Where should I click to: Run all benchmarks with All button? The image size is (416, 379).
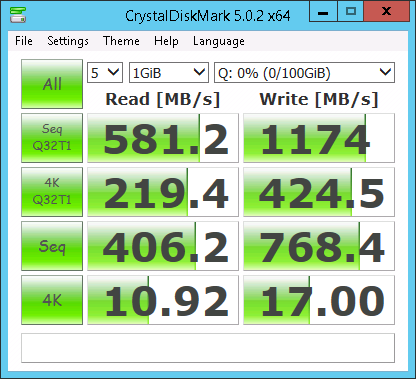(x=52, y=84)
